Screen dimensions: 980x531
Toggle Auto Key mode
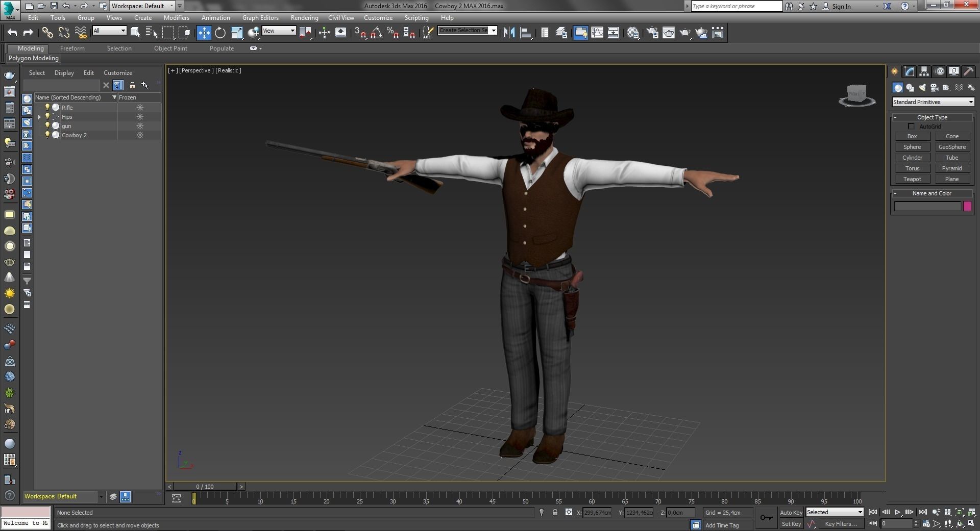point(791,513)
